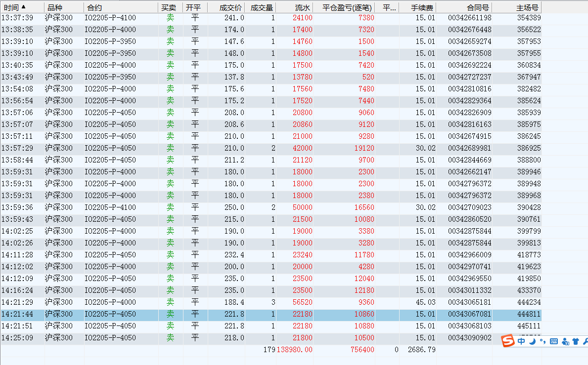
Task: Select the row at time 13:38:35
Action: point(271,30)
